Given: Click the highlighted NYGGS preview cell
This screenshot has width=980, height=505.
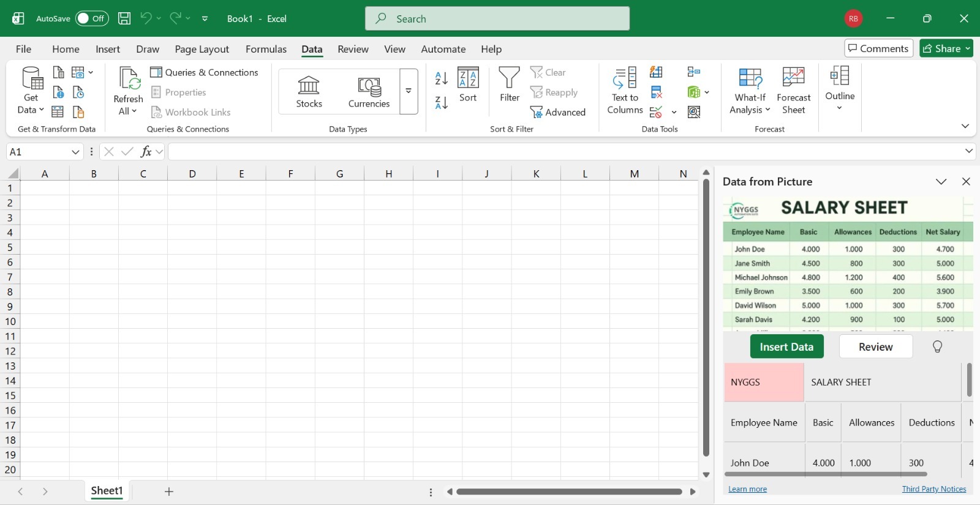Looking at the screenshot, I should 764,382.
